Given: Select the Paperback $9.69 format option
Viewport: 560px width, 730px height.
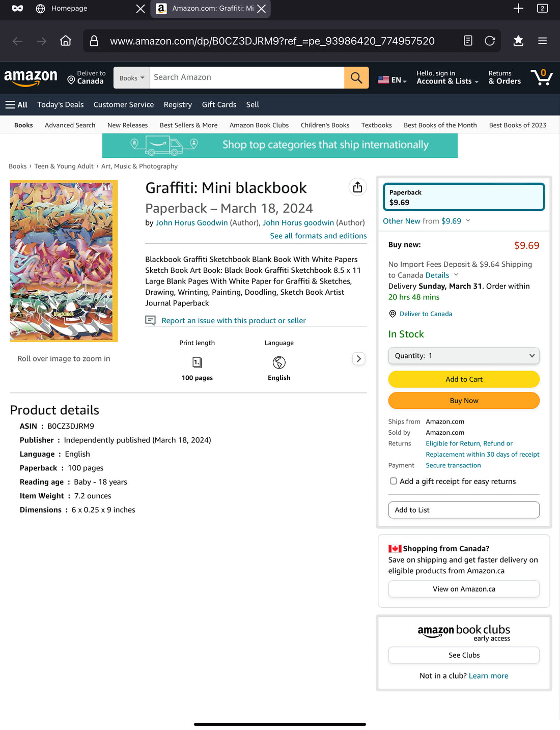Looking at the screenshot, I should [x=463, y=197].
